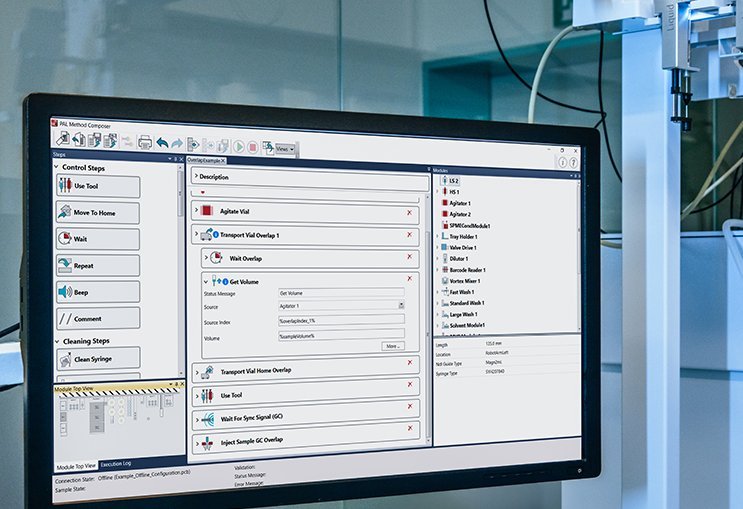Click the fourth toolbar icon, save method as
The image size is (743, 509).
pos(110,141)
